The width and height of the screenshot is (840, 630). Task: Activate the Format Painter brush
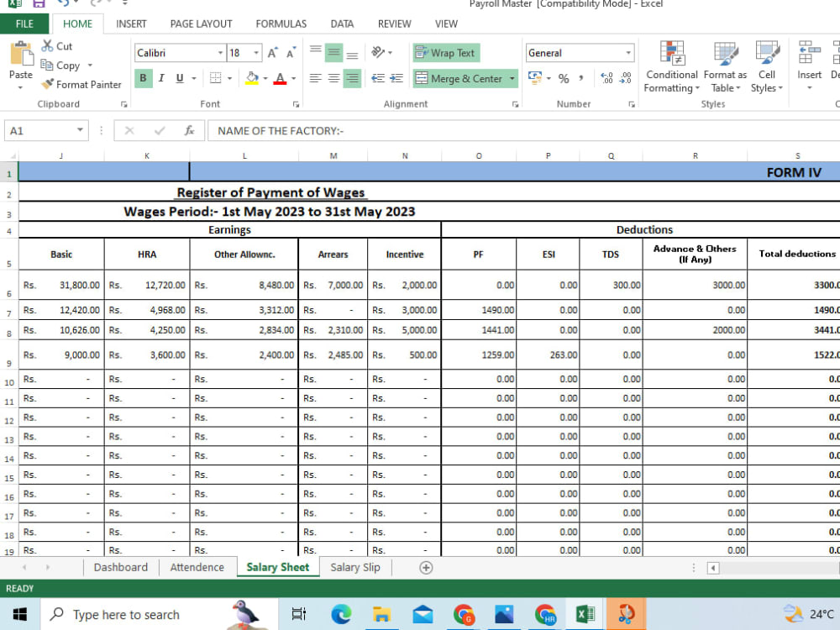[48, 84]
